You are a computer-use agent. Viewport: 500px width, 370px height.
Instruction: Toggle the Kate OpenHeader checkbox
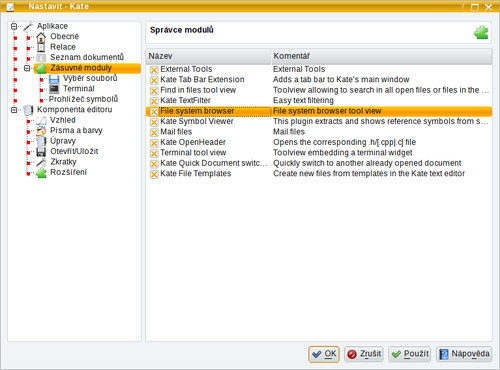pos(154,143)
